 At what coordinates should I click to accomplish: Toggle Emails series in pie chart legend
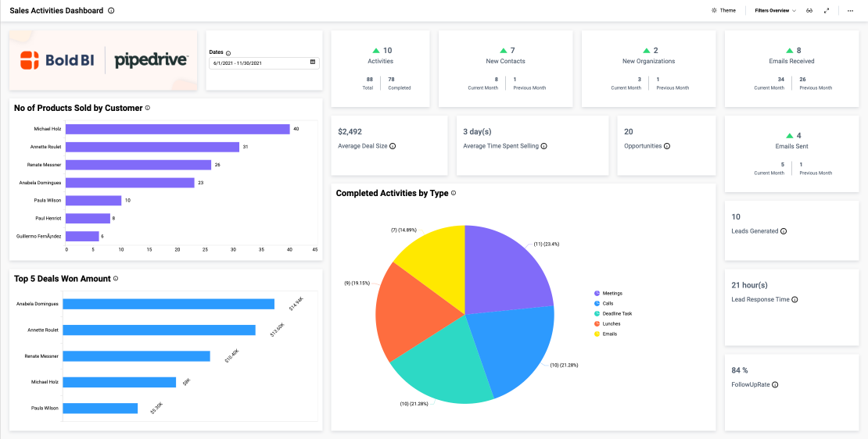(609, 334)
